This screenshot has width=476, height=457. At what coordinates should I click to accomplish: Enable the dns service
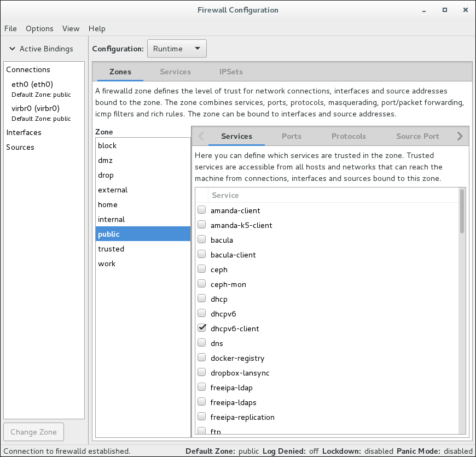202,342
